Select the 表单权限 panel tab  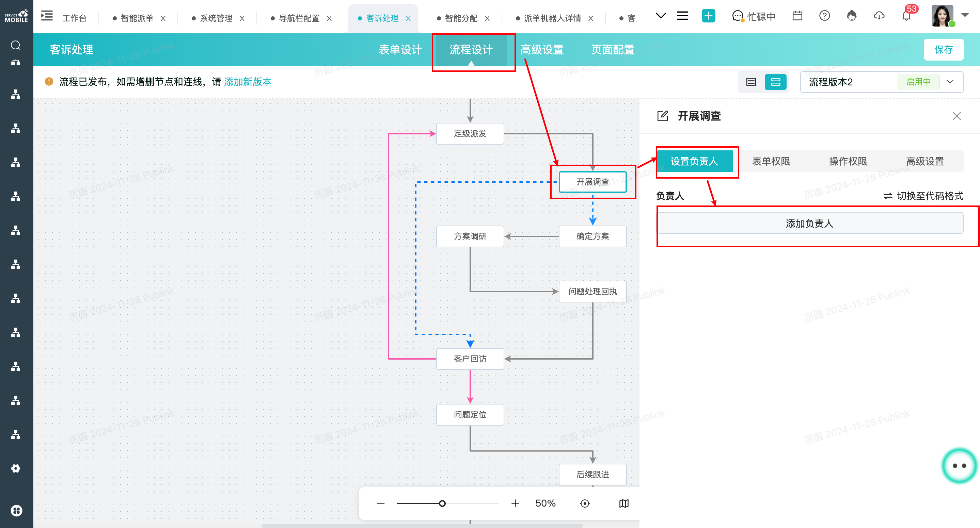(x=771, y=161)
